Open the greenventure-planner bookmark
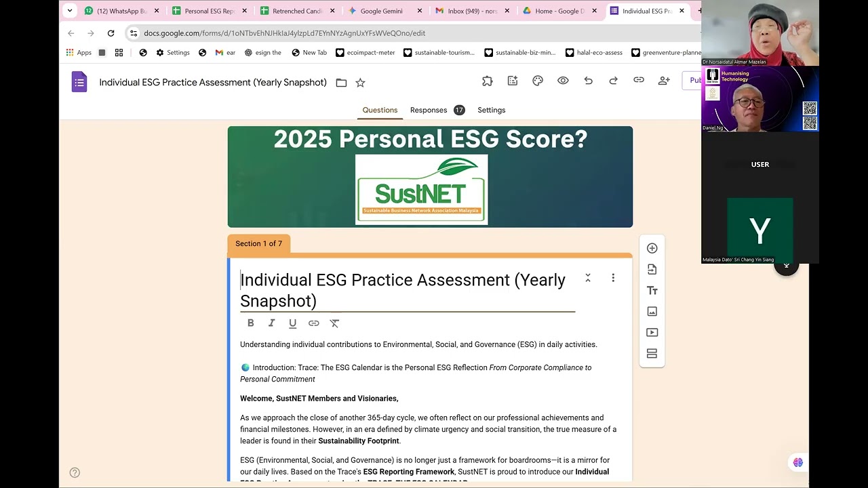 point(666,53)
